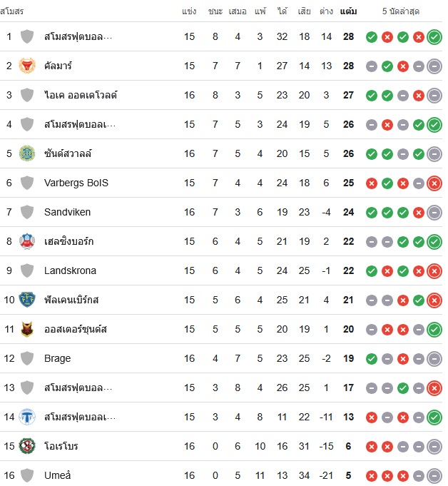Click the Kalmar club crest in row 2

pyautogui.click(x=27, y=66)
